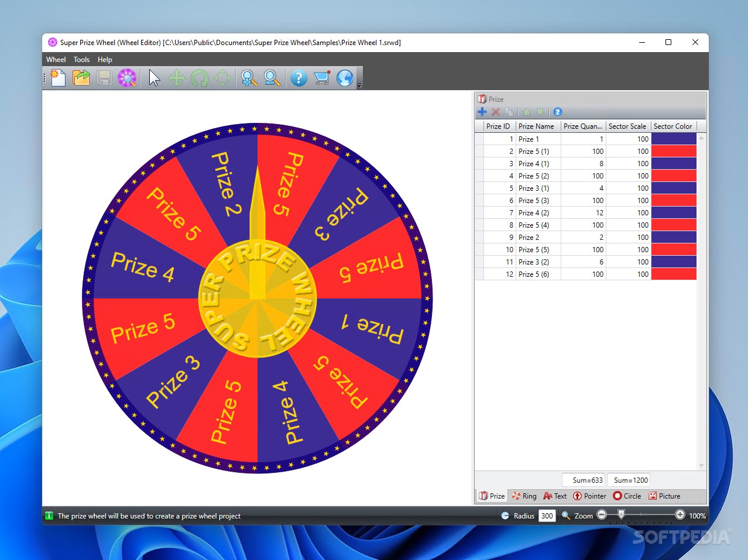Open the Tools menu
The image size is (748, 560).
[81, 60]
